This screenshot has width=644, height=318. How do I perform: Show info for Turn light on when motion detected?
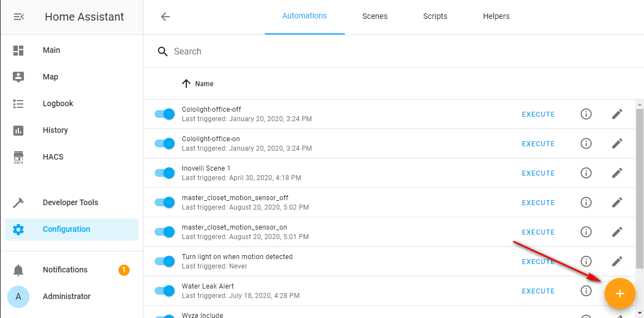tap(586, 261)
